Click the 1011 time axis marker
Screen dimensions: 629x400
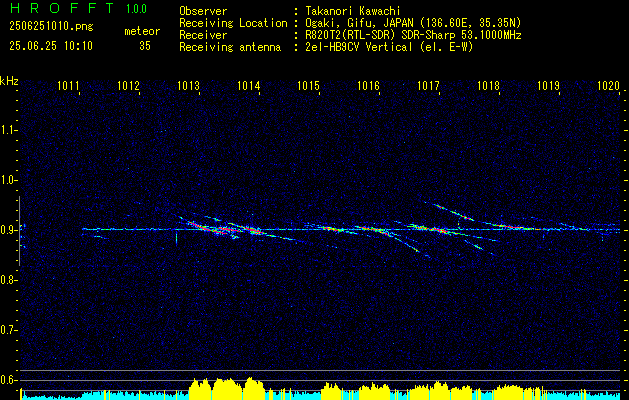68,85
